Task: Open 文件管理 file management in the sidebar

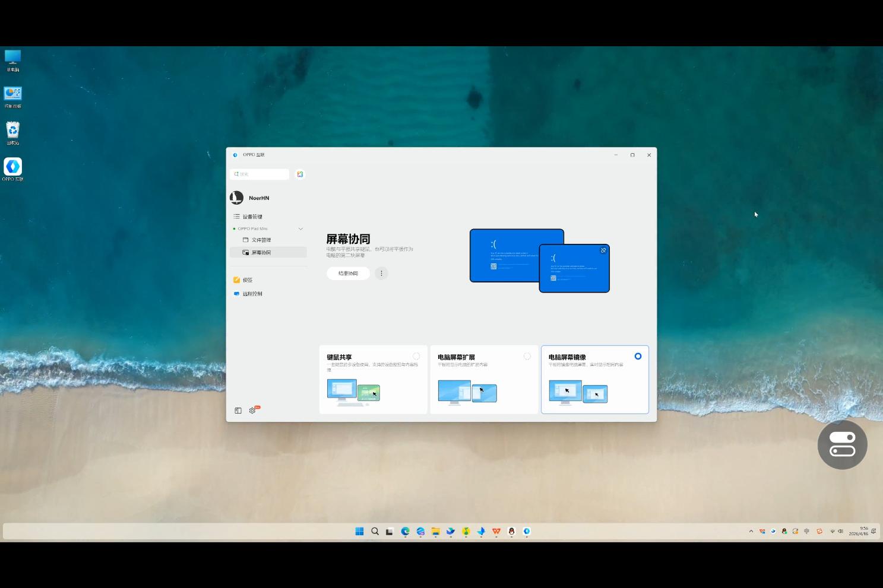Action: (261, 240)
